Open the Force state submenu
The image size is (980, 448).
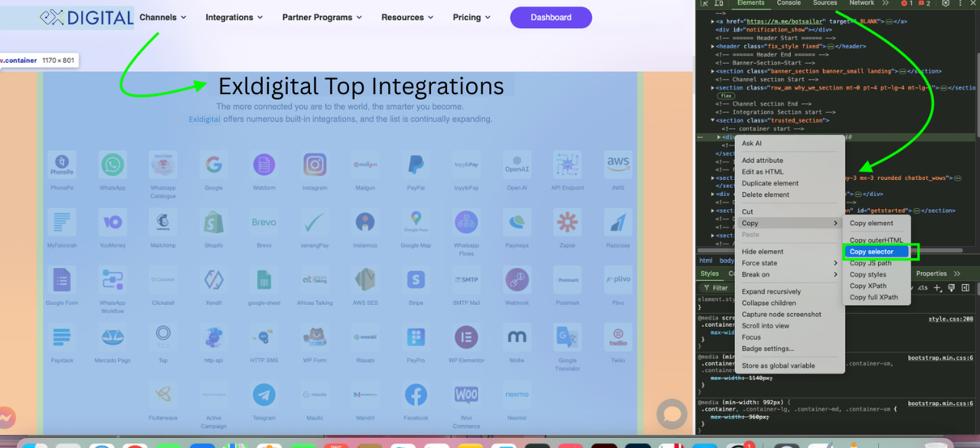click(789, 263)
